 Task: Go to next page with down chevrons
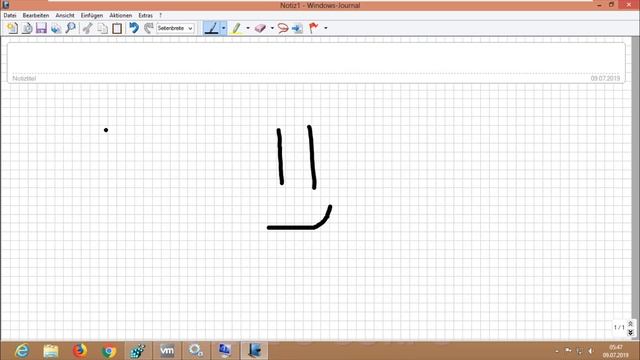point(630,333)
